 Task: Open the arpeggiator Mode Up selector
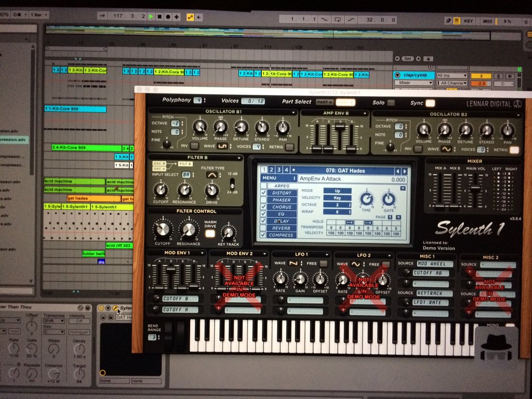(337, 190)
